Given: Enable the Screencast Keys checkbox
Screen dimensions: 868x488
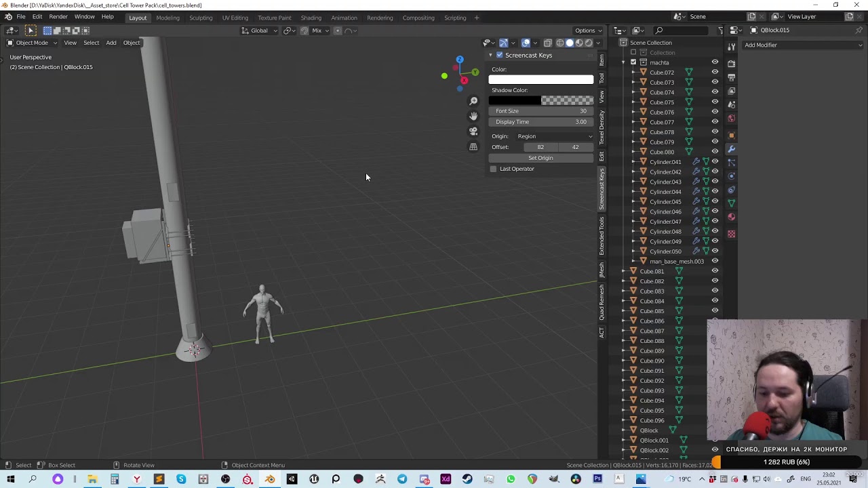Looking at the screenshot, I should 500,55.
